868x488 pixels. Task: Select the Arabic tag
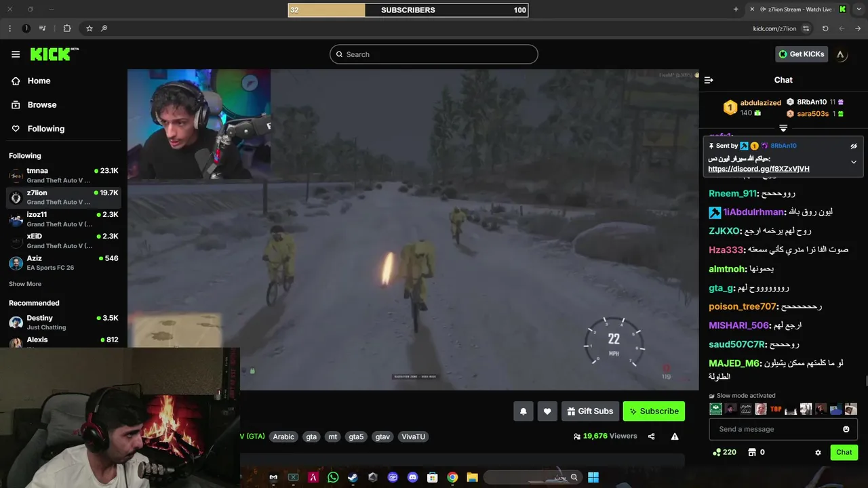point(283,436)
